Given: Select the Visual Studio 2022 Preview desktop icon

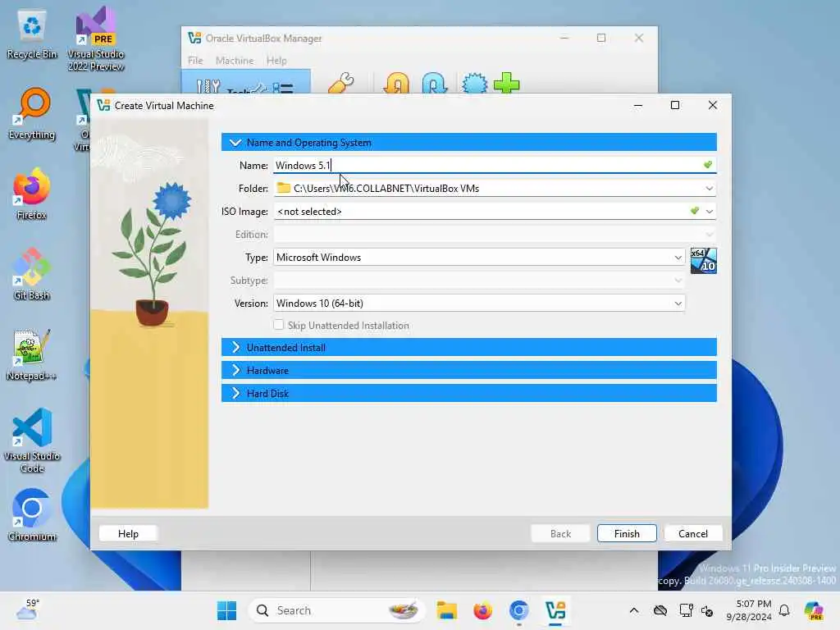Looking at the screenshot, I should point(96,39).
